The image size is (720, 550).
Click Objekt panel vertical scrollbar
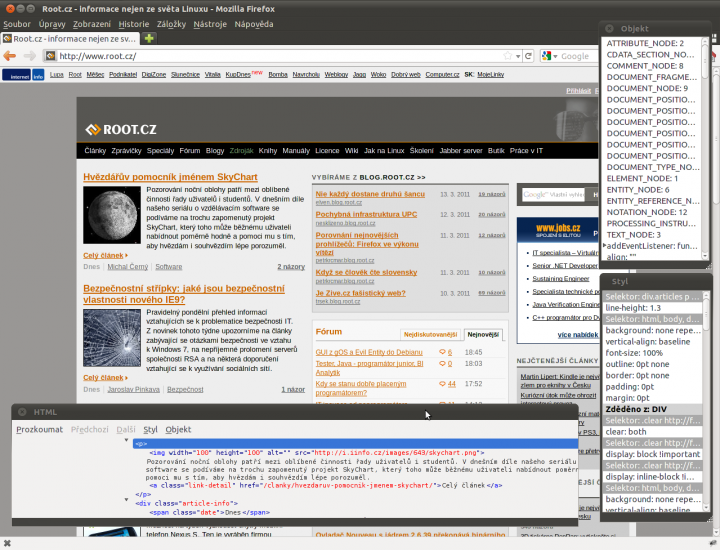click(x=705, y=148)
